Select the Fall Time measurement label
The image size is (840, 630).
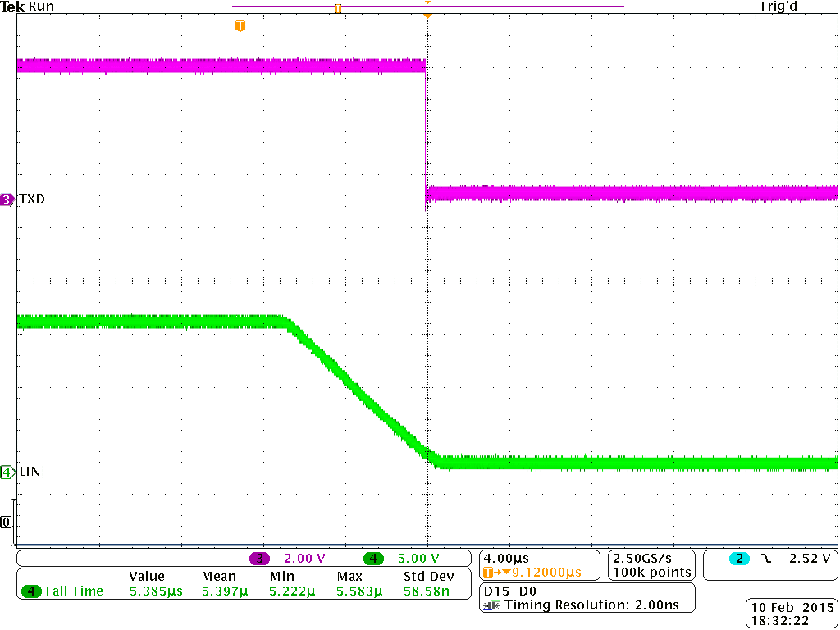(x=74, y=591)
